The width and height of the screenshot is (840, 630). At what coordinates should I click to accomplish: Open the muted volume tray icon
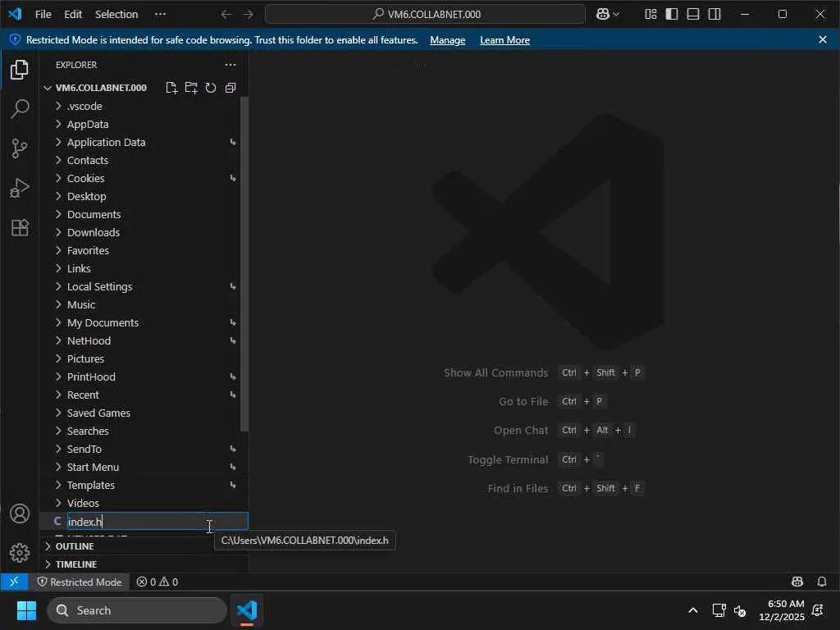coord(740,610)
